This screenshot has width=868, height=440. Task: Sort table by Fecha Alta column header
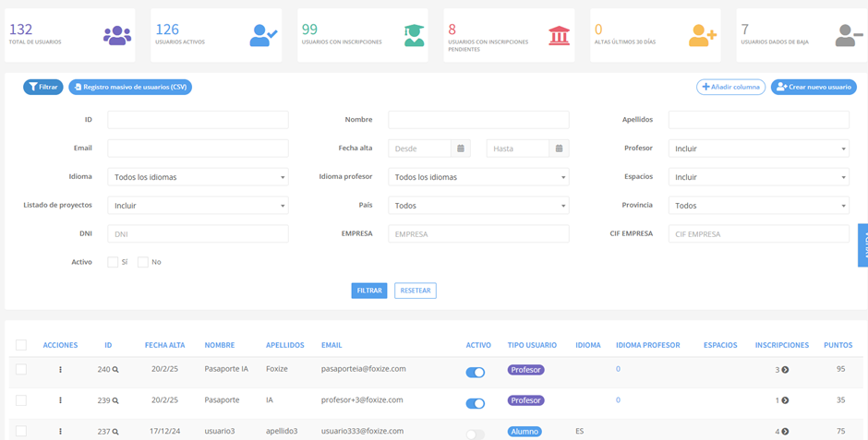pyautogui.click(x=165, y=345)
